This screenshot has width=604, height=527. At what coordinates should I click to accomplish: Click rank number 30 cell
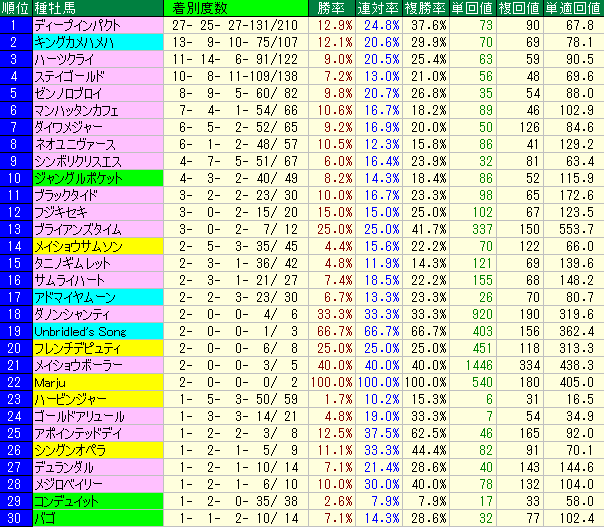[x=16, y=518]
